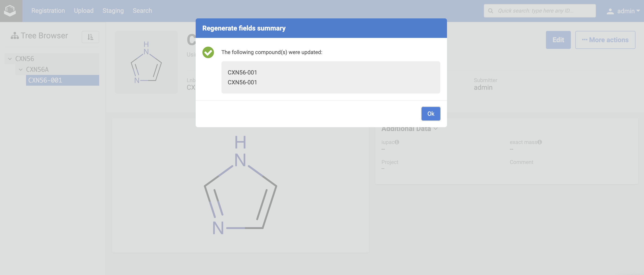
Task: Click the Tree Browser sort order icon
Action: point(90,37)
